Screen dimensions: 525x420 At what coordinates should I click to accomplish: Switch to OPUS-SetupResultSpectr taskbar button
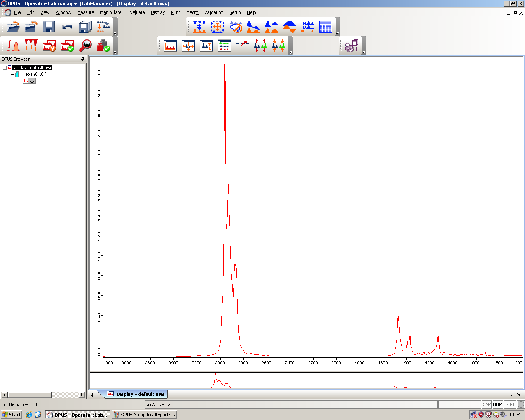pyautogui.click(x=144, y=415)
